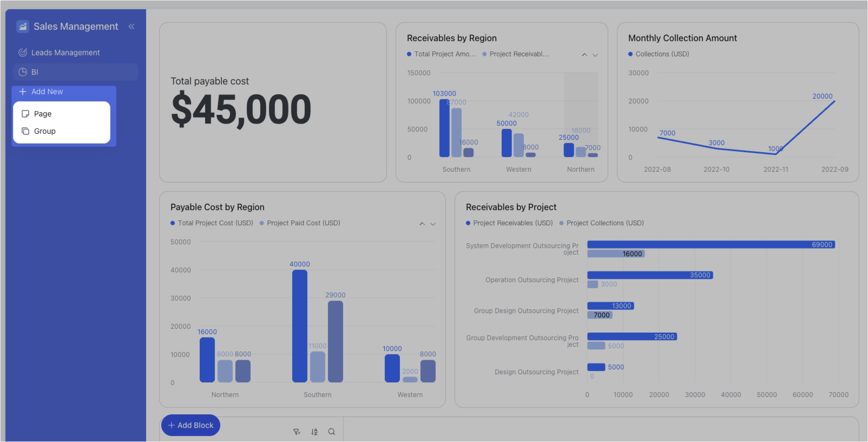Toggle Total Project Amount legend in Receivables by Region
Screen dimensions: 868x442
441,54
